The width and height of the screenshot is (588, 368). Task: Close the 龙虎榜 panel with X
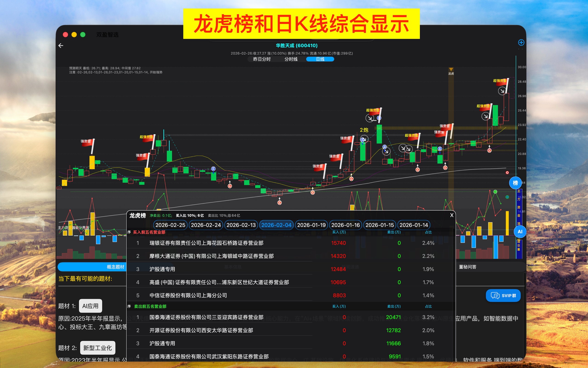[x=452, y=215]
